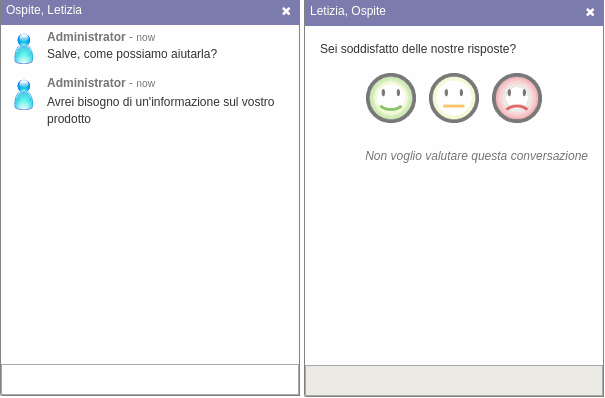Viewport: 605px width, 398px height.
Task: Decline rating via 'Non voglio valutare questa conversazione'
Action: [476, 156]
